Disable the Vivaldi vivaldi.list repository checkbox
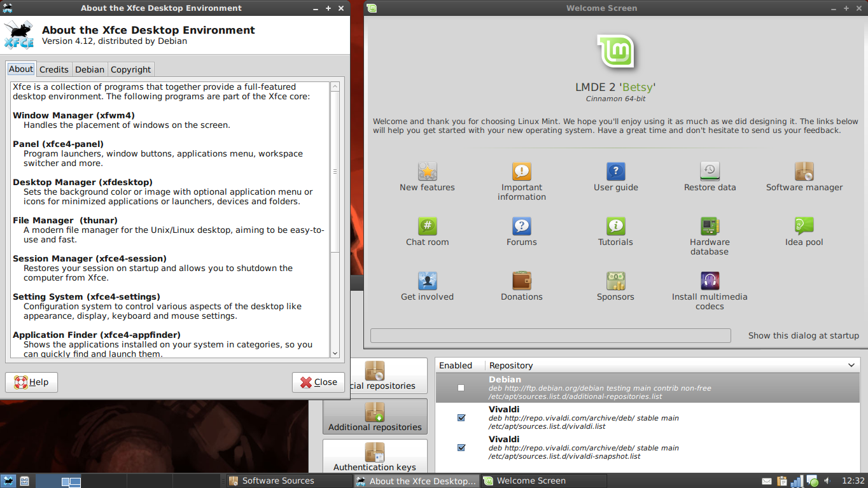 pos(461,418)
